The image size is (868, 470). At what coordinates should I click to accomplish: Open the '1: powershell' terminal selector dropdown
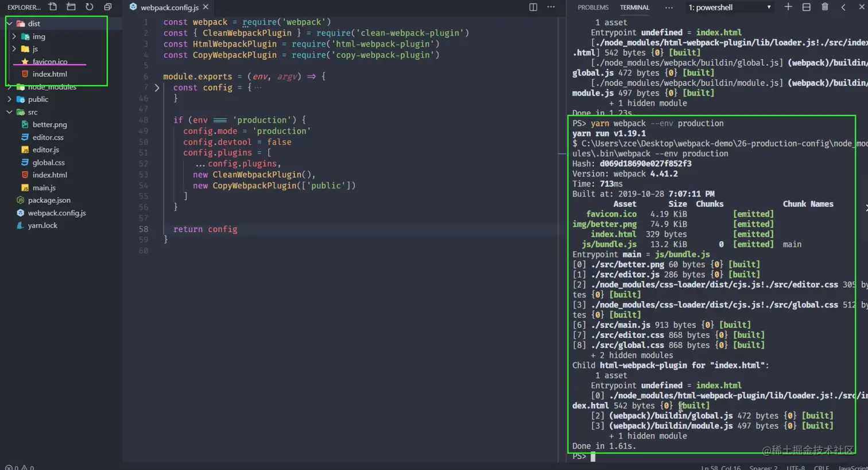pos(730,7)
